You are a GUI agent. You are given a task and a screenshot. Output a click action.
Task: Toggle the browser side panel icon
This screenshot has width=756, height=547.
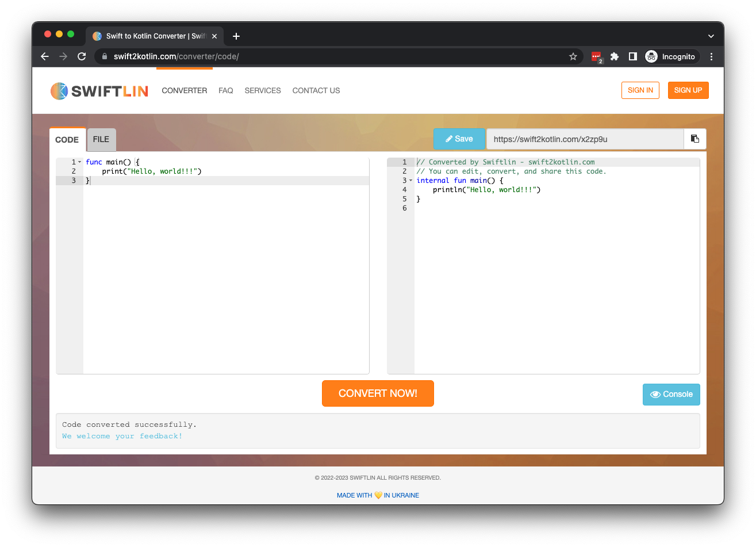(x=632, y=56)
